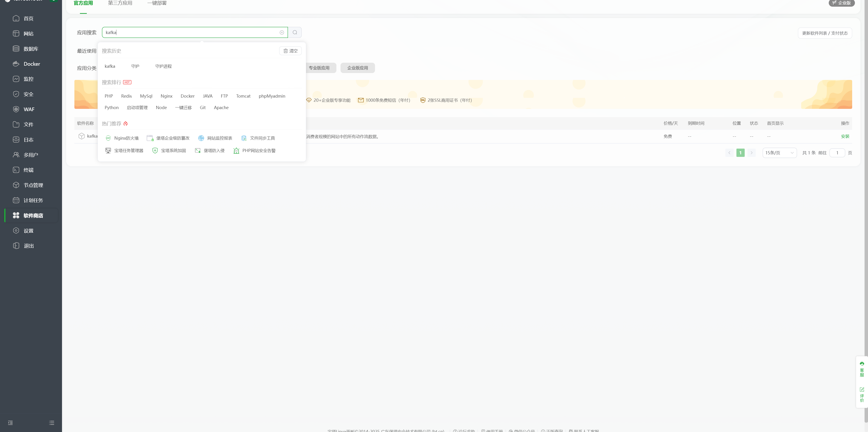Clear the search box with the x icon

coord(282,32)
